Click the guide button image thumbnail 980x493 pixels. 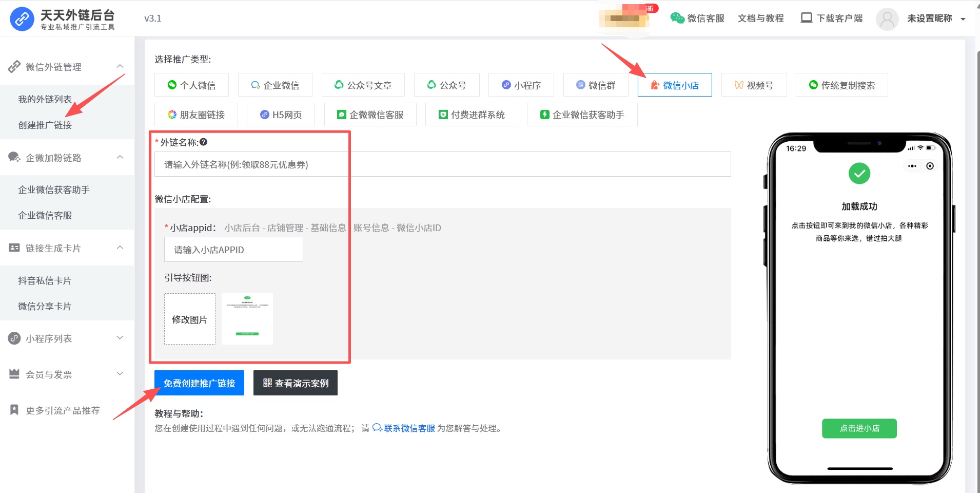[x=247, y=319]
